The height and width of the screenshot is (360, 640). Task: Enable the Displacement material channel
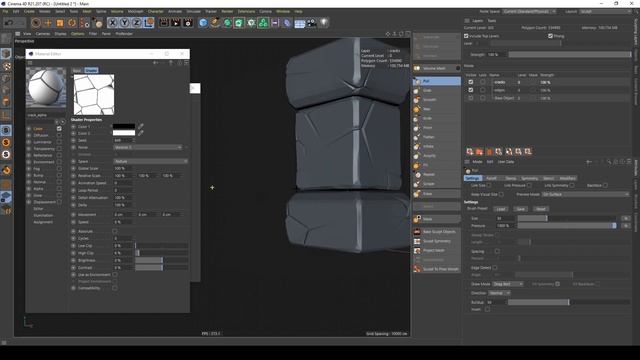(x=59, y=202)
